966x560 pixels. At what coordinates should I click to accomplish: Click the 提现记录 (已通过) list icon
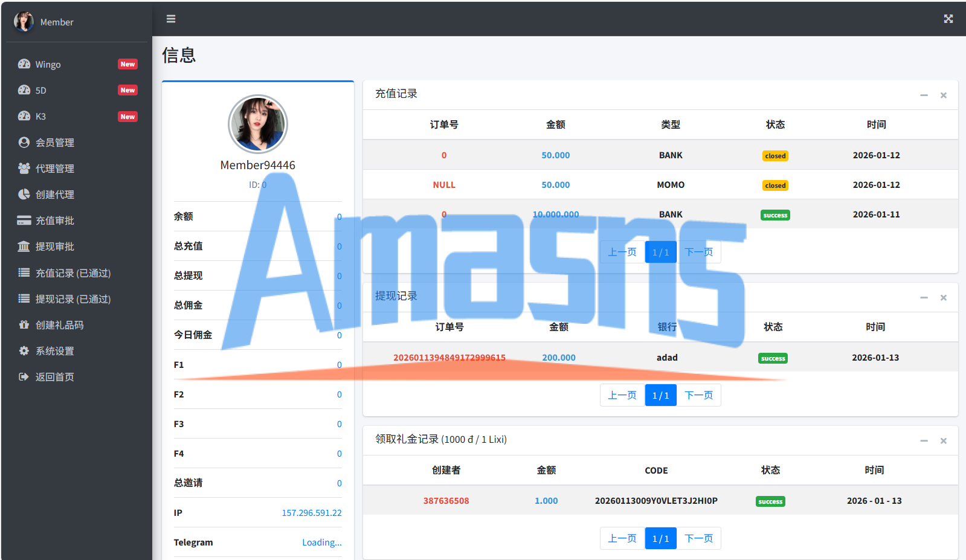pyautogui.click(x=24, y=298)
